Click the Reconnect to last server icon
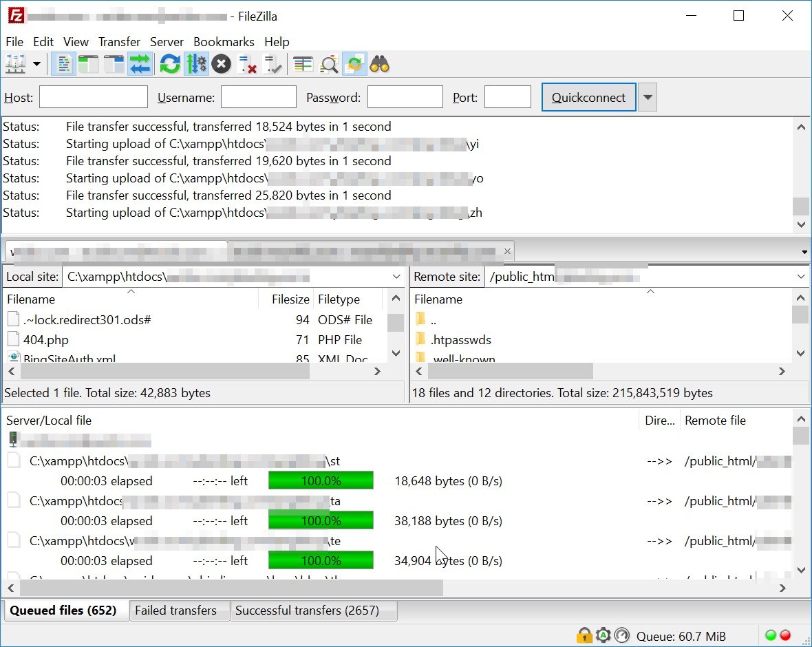This screenshot has height=647, width=812. coord(273,65)
